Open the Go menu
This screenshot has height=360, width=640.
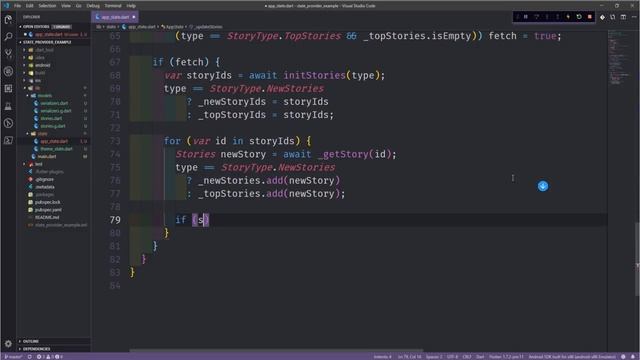tap(78, 6)
